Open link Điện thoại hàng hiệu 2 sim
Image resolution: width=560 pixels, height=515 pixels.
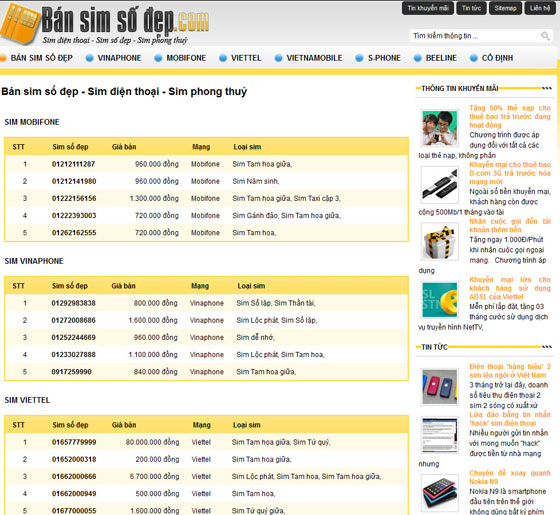[x=510, y=371]
